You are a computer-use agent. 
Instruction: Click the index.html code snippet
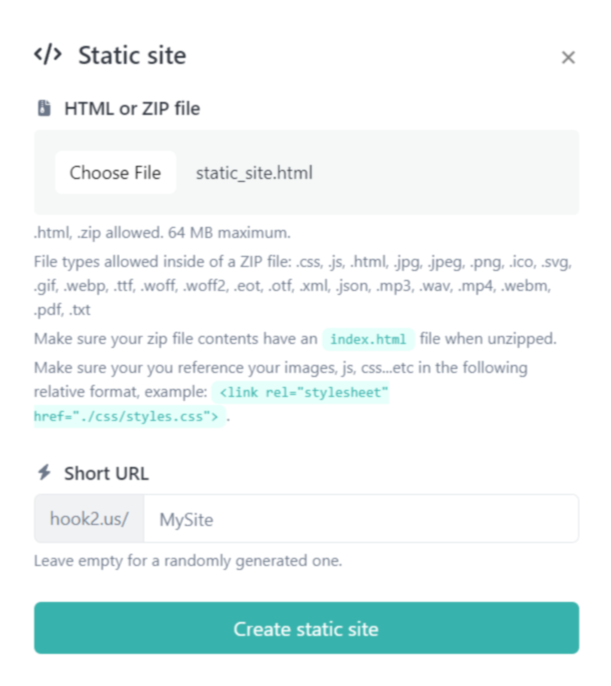click(368, 339)
